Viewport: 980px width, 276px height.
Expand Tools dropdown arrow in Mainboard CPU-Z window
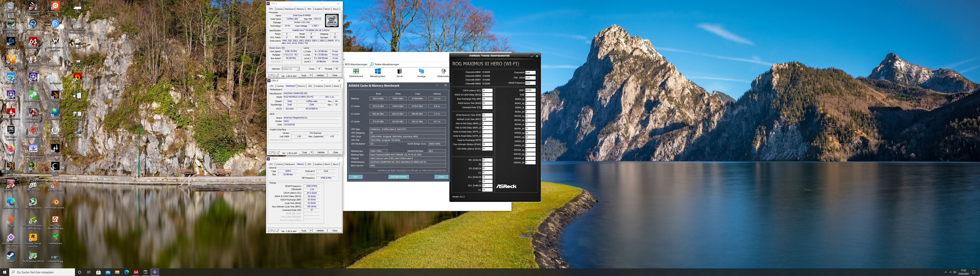tap(312, 153)
